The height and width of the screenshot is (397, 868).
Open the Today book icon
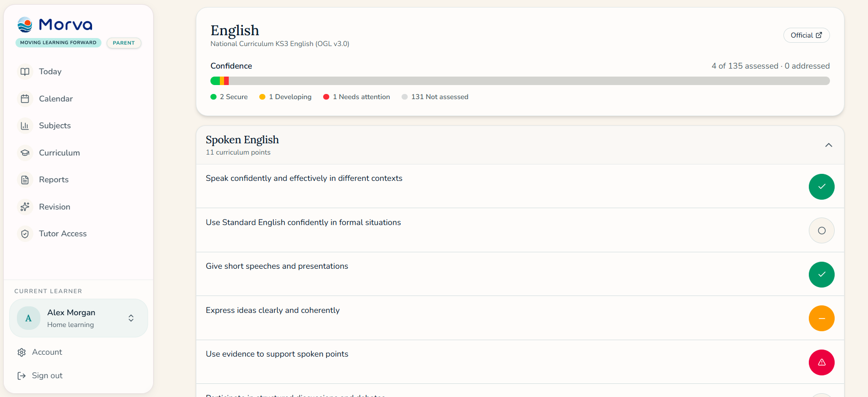(x=25, y=71)
